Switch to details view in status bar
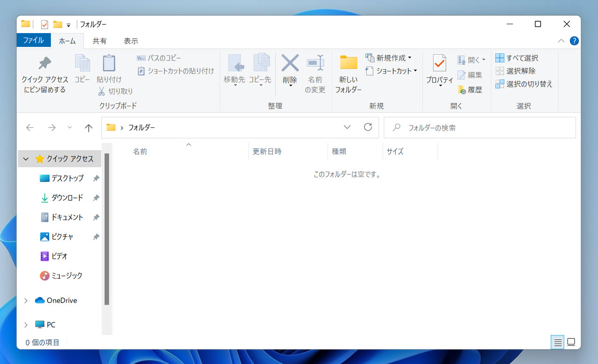This screenshot has height=364, width=598. coord(557,343)
